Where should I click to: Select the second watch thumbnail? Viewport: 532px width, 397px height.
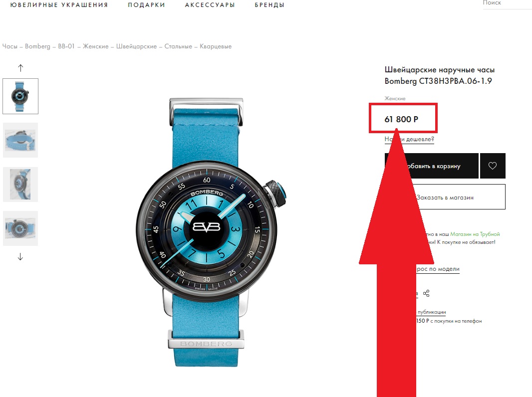tap(20, 140)
